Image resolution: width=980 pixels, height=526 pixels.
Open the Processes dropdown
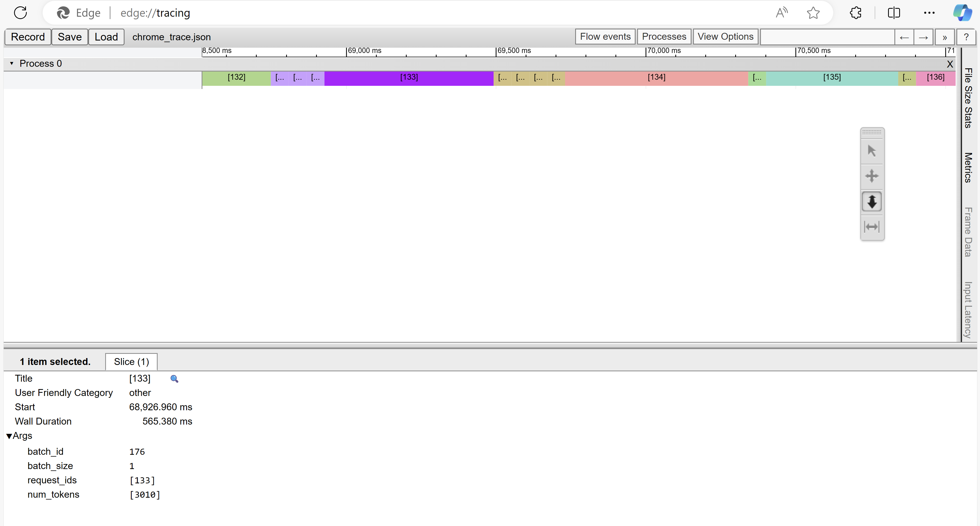(664, 37)
